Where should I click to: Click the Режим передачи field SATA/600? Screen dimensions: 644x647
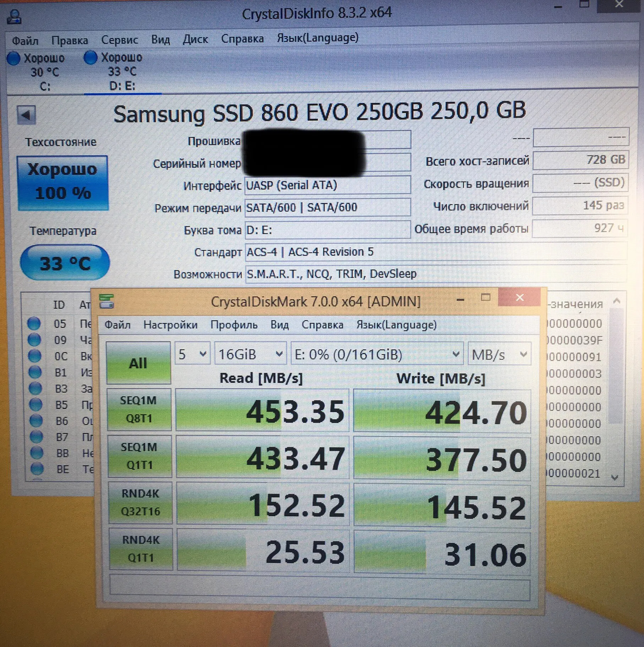(328, 207)
